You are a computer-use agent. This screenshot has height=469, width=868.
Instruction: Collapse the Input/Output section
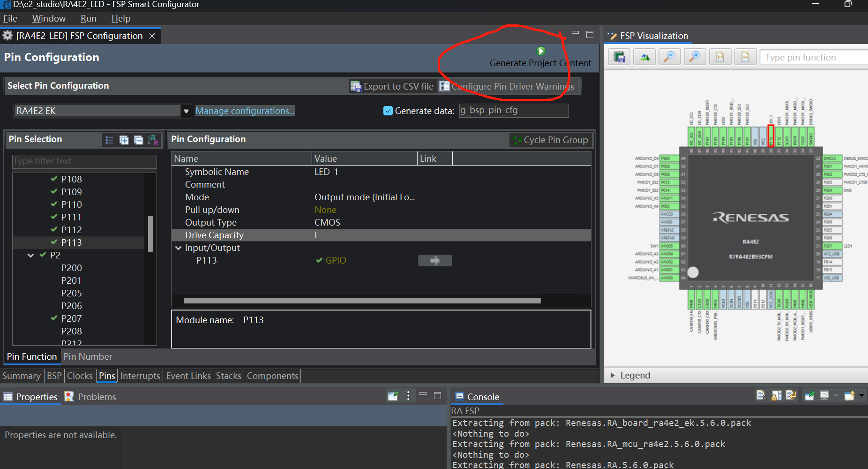coord(178,248)
